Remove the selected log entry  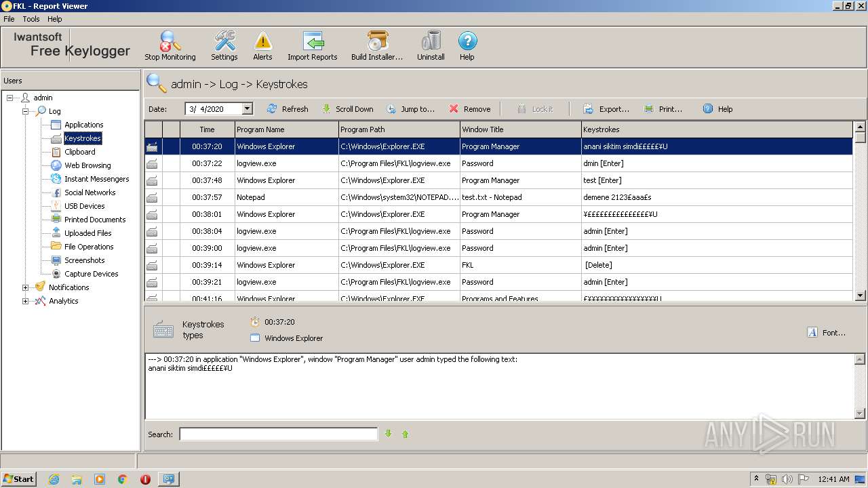tap(469, 108)
